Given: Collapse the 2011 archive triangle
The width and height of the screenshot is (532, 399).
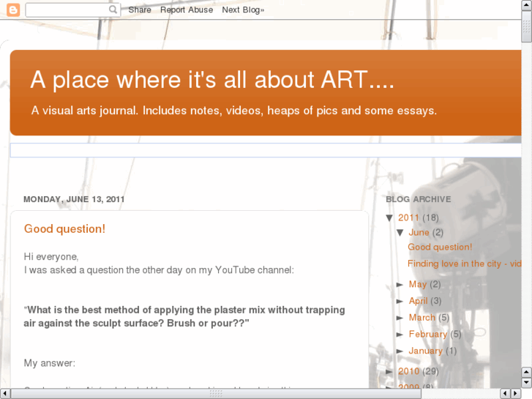Looking at the screenshot, I should 390,217.
